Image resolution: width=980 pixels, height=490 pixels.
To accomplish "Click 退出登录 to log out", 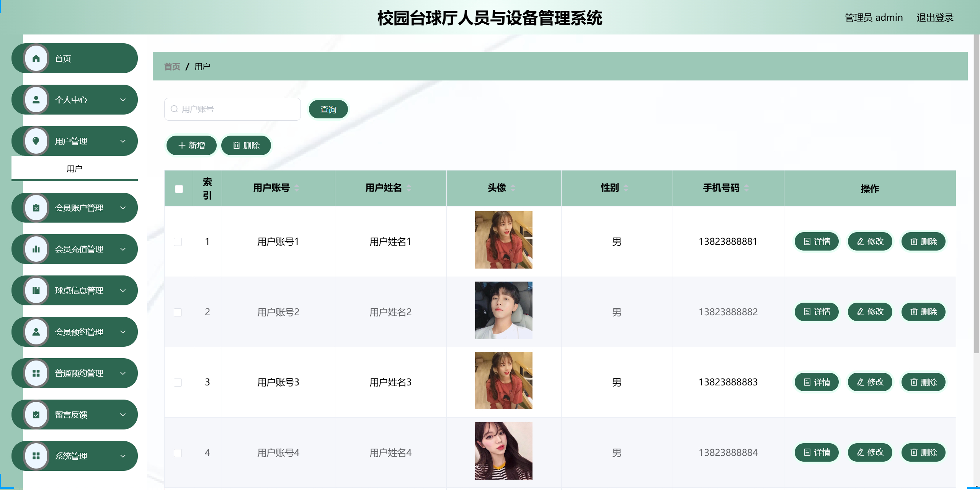I will 934,18.
